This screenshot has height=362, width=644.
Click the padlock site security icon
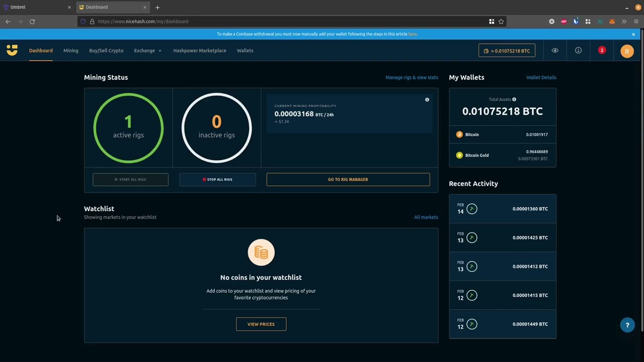pos(92,22)
